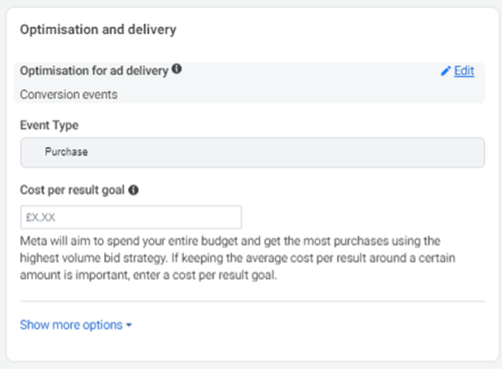This screenshot has width=504, height=370.
Task: Click the divider line above Show more options
Action: click(x=253, y=301)
